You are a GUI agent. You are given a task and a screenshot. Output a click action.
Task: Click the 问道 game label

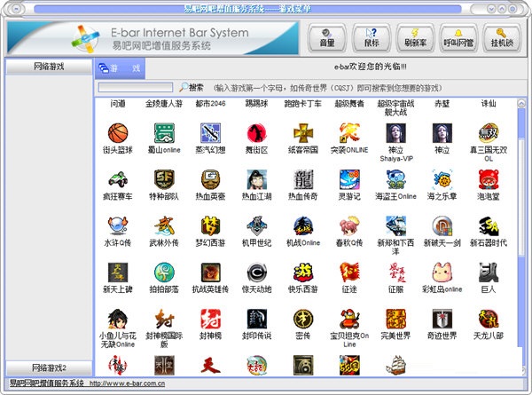tap(118, 103)
